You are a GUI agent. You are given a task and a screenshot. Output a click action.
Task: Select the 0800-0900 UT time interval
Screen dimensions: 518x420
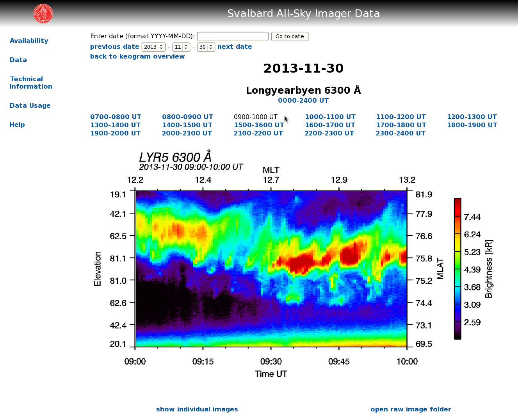click(x=187, y=117)
